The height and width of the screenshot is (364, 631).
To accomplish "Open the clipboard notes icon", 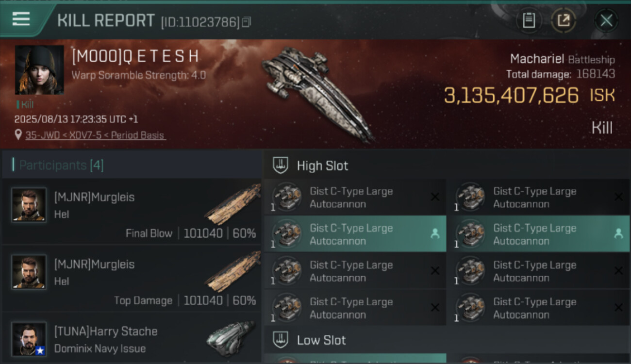I will click(529, 20).
